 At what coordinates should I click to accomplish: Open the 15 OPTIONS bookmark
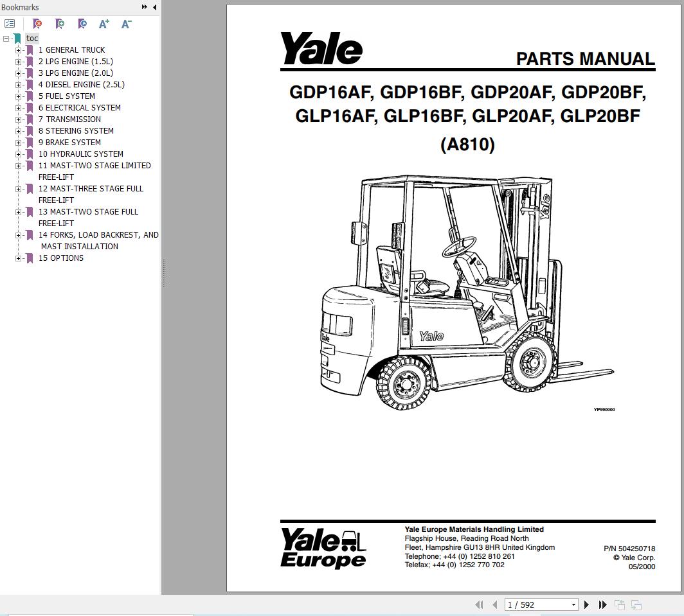(60, 258)
